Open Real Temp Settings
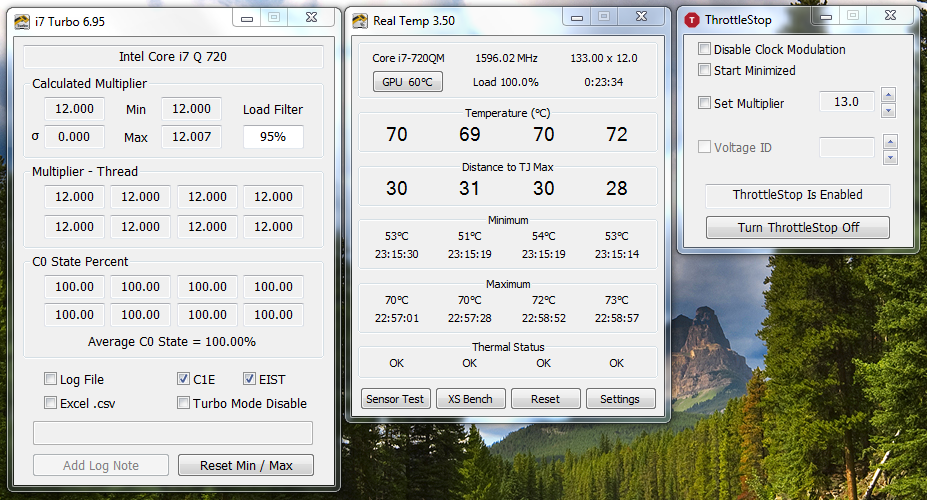 tap(620, 399)
